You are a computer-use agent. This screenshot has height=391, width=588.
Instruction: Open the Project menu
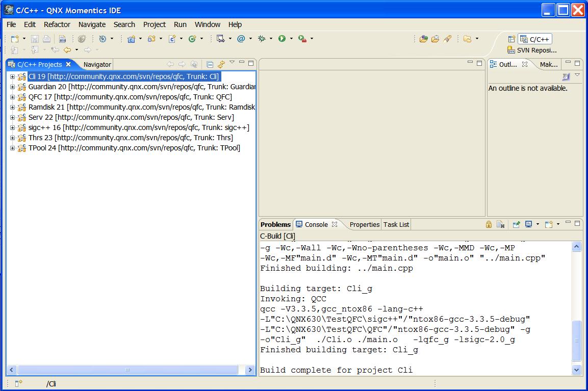pos(154,24)
